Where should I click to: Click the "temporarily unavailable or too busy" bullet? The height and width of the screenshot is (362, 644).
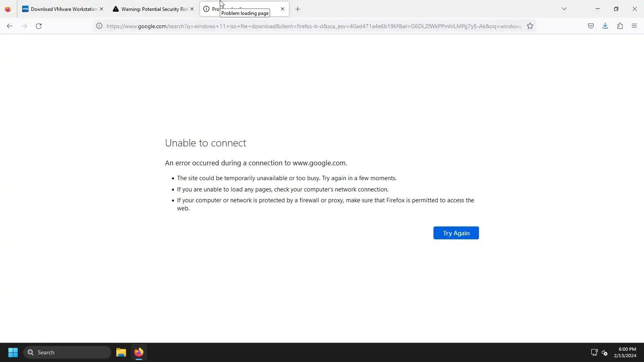coord(287,178)
